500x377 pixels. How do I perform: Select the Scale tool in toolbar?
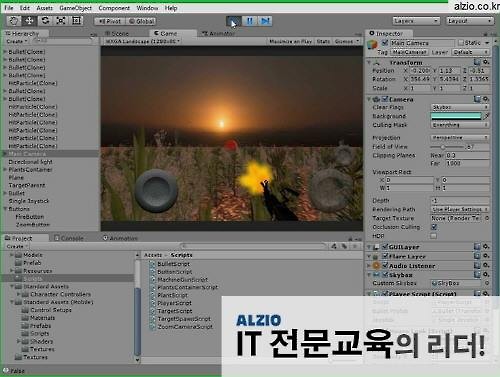coord(61,21)
